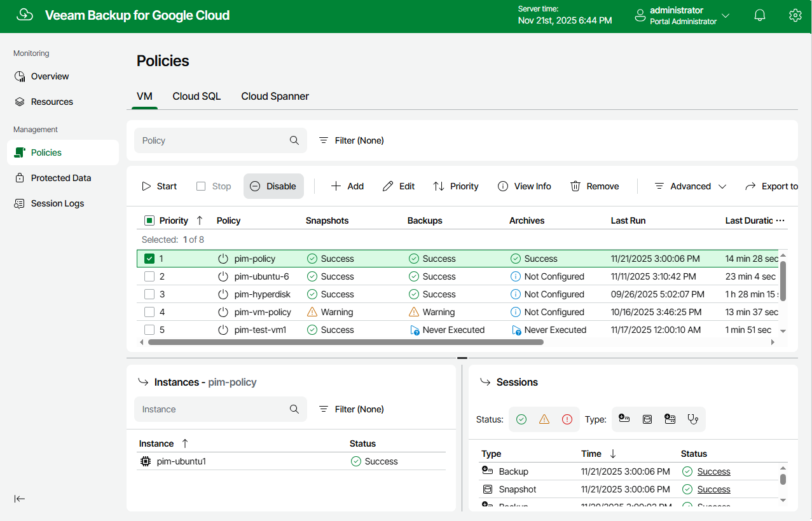Screen dimensions: 812x521
Task: Select the VM tab
Action: click(x=144, y=96)
